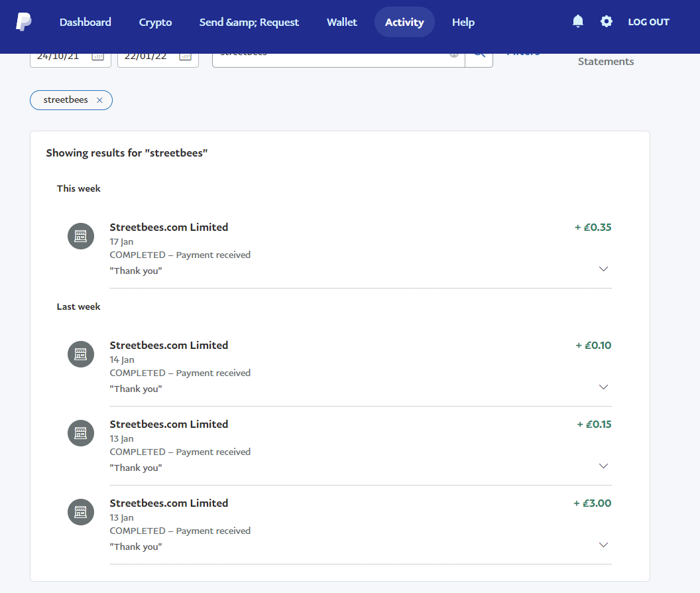Open the Help tab
Image resolution: width=700 pixels, height=593 pixels.
tap(463, 22)
